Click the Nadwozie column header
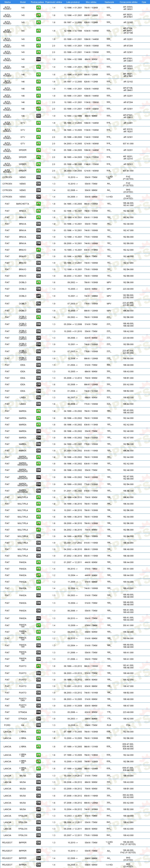This screenshot has height=868, width=150. 109,2
